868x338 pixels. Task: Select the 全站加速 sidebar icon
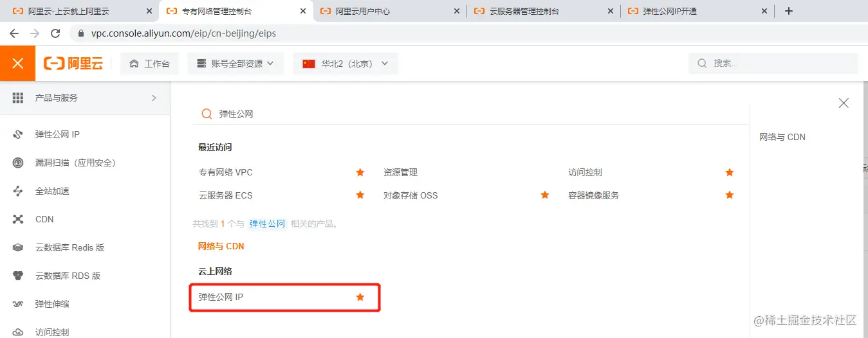18,191
